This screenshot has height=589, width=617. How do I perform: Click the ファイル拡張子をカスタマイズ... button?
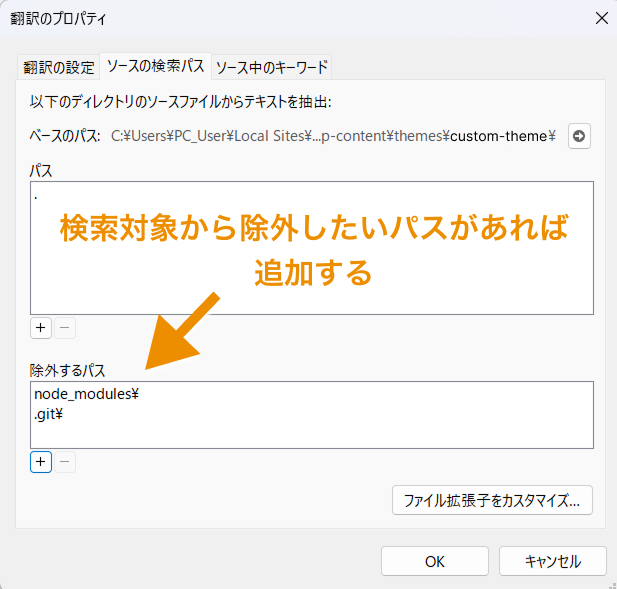[x=492, y=499]
